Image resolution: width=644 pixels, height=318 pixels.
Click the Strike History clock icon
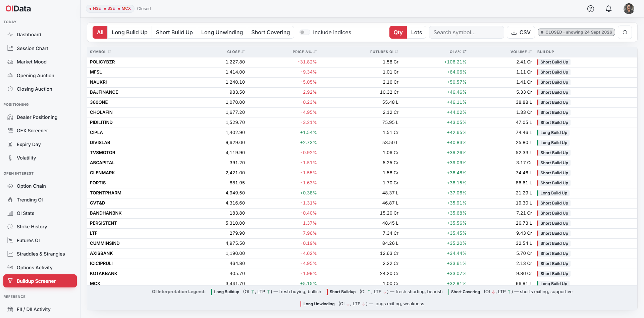[x=10, y=227]
